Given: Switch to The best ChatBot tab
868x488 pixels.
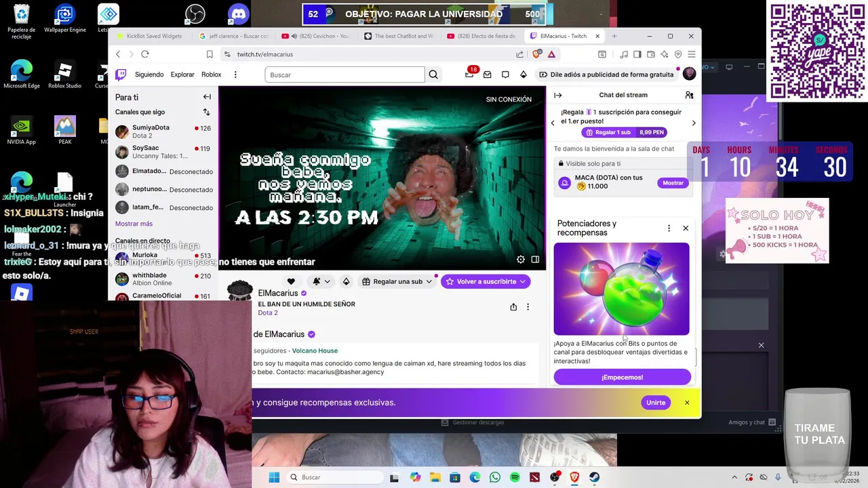Looking at the screenshot, I should point(399,36).
